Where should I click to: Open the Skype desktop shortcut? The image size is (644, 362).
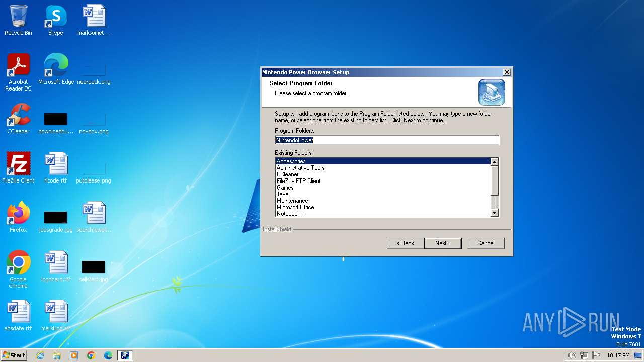[55, 20]
